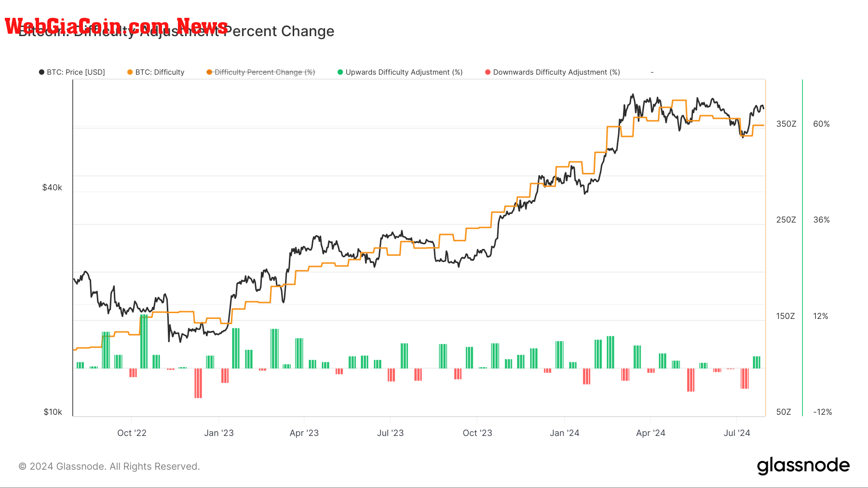Click the 250Z difficulty axis label
Image resolution: width=868 pixels, height=488 pixels.
786,220
